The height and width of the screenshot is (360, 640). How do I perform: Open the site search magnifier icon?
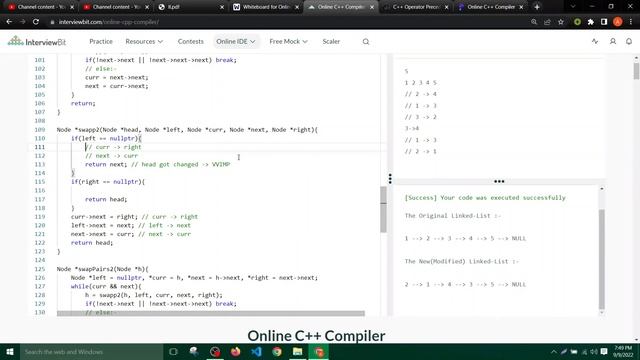[x=366, y=42]
